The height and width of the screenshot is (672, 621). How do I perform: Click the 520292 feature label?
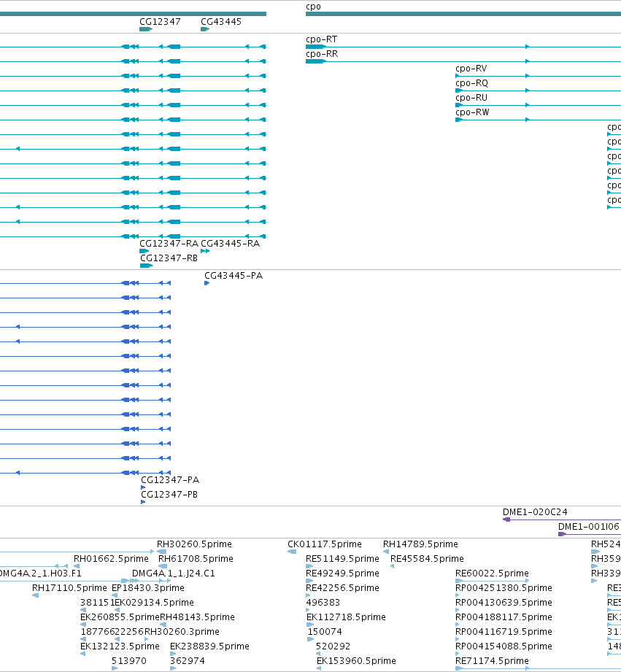pyautogui.click(x=333, y=646)
